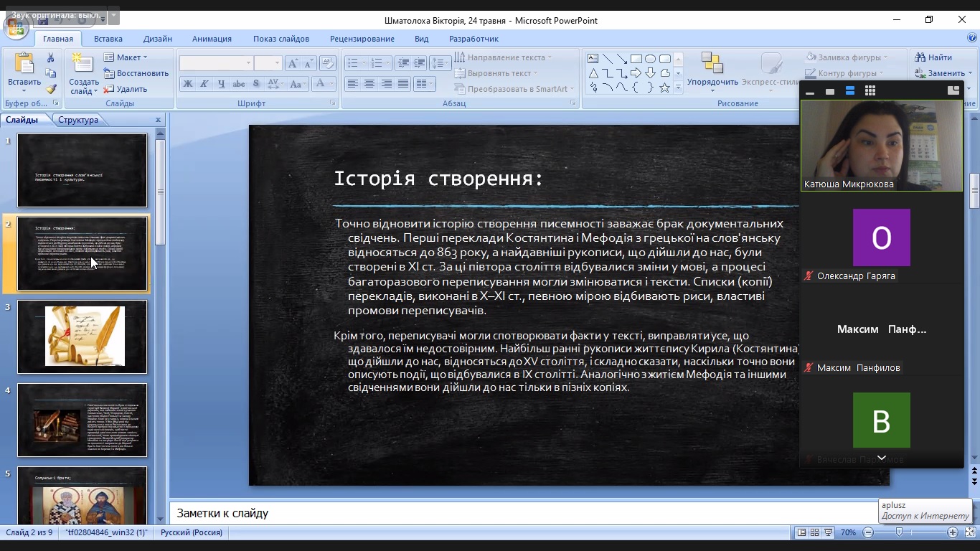Select the five-point star shape
This screenshot has height=551, width=980.
[x=664, y=88]
